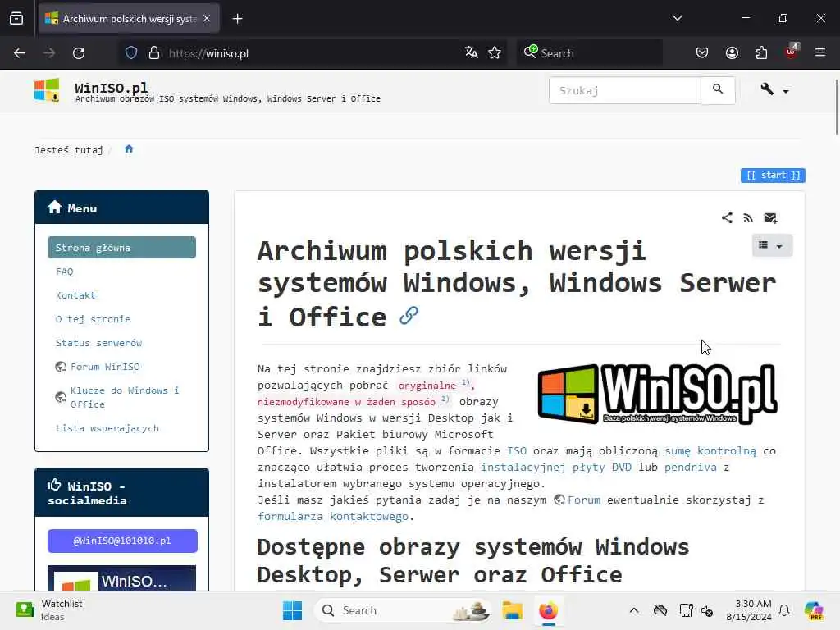
Task: Click the WinISO.pl banner image
Action: tap(657, 395)
